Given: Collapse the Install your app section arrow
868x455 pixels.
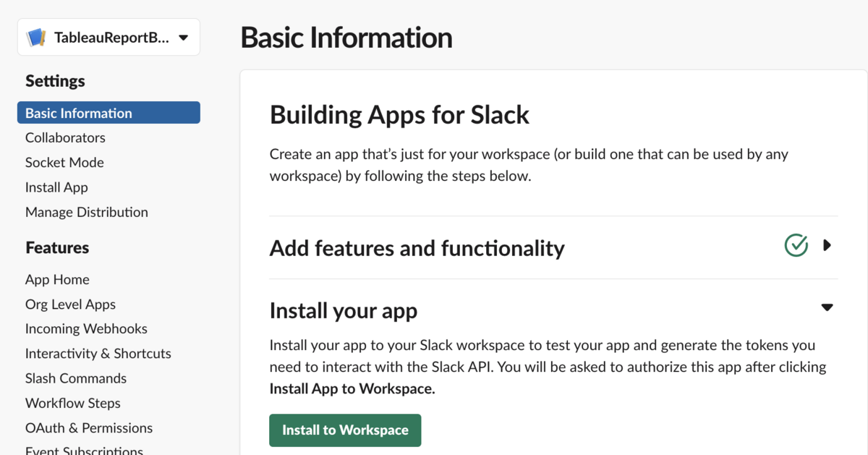Looking at the screenshot, I should click(827, 307).
